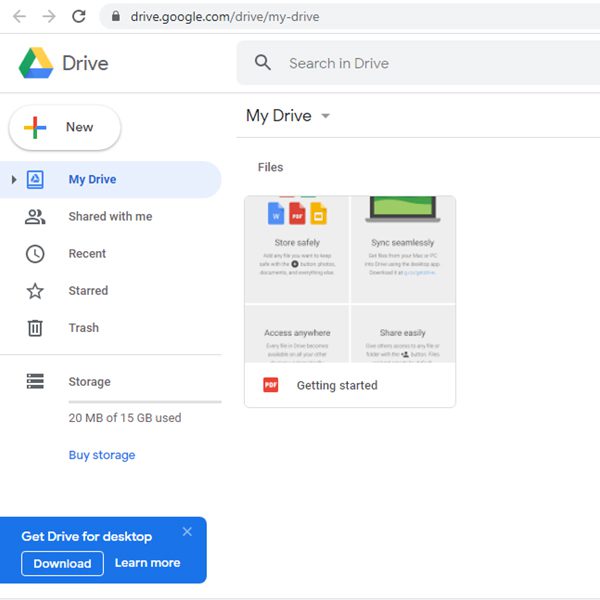Click the Buy storage link
This screenshot has width=600, height=600.
coord(102,455)
